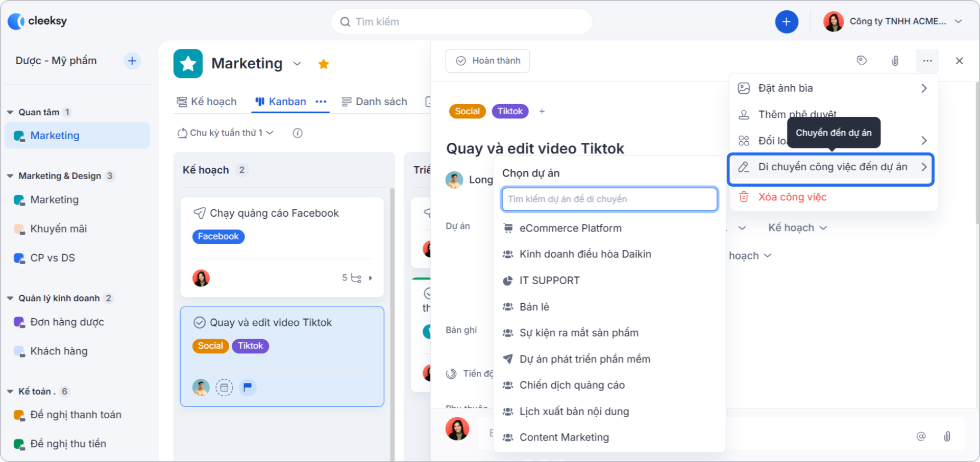Open the Marketing project name dropdown

click(297, 64)
